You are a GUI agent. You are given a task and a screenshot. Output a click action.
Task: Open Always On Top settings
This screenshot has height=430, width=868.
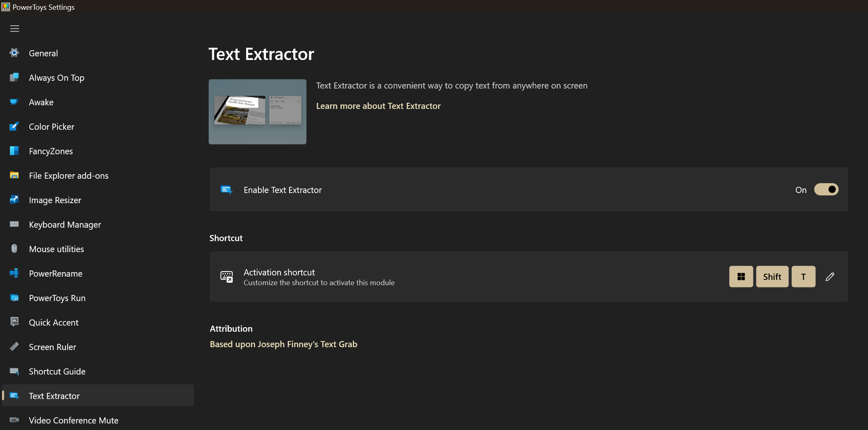pos(57,78)
